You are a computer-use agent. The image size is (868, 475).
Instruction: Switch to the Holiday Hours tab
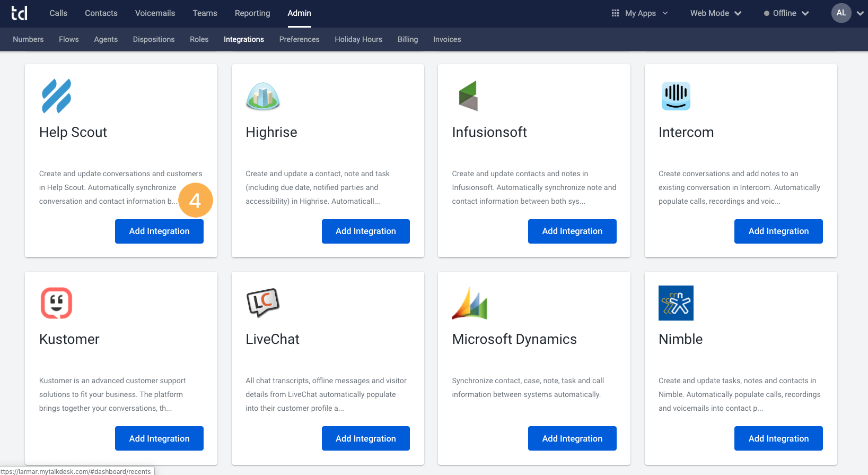[358, 39]
